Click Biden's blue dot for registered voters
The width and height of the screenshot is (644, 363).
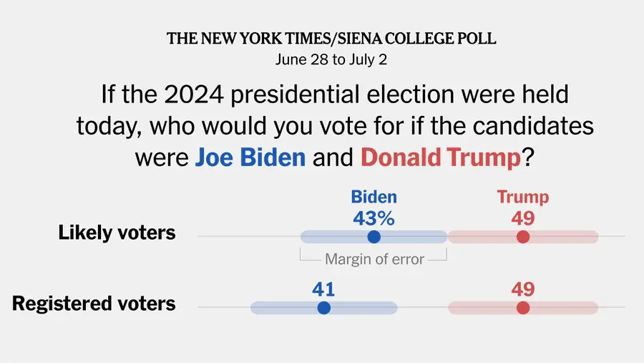tap(323, 308)
